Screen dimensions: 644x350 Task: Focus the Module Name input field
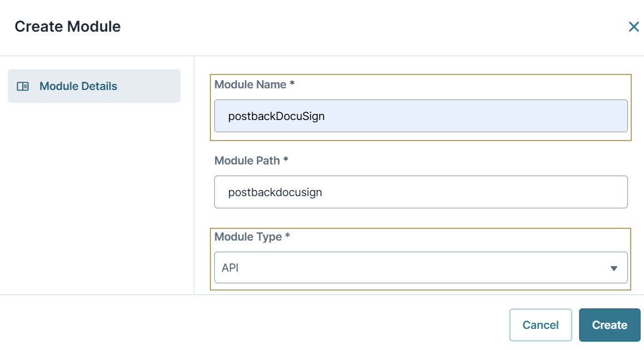point(421,116)
